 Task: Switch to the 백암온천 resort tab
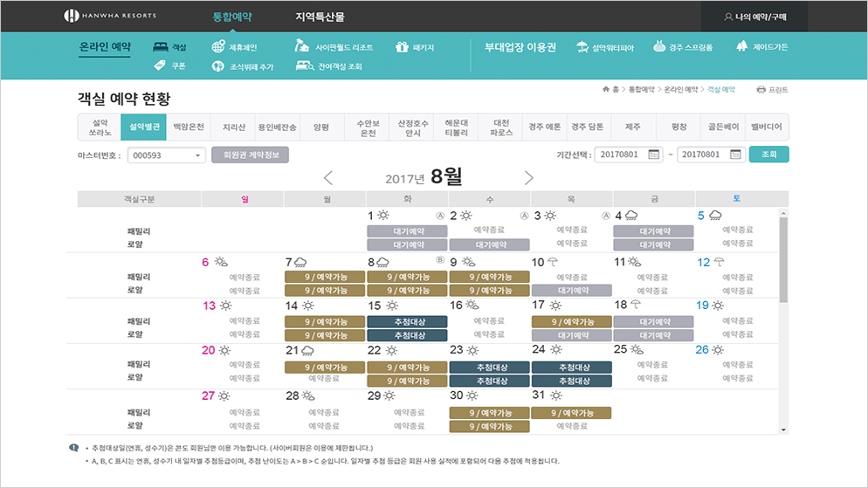[188, 127]
